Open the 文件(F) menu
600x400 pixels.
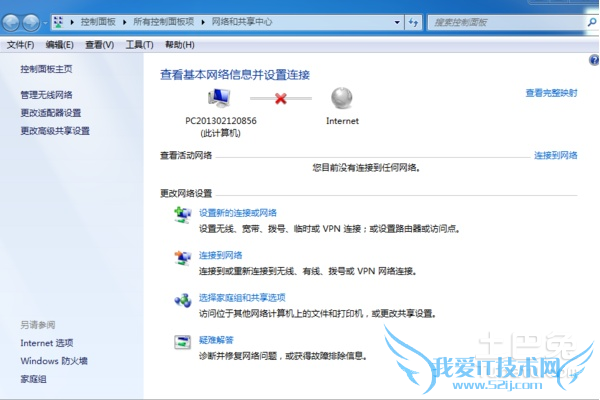pos(21,45)
